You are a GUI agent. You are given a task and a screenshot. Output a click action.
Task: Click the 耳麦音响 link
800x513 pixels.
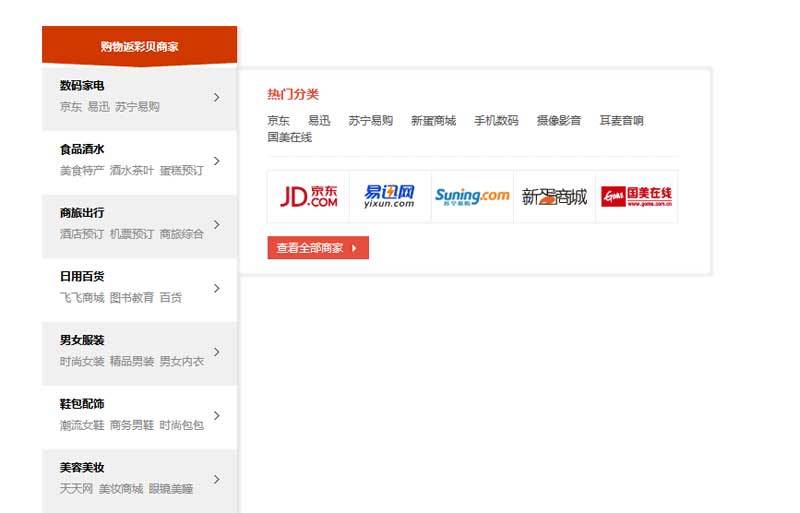(621, 121)
